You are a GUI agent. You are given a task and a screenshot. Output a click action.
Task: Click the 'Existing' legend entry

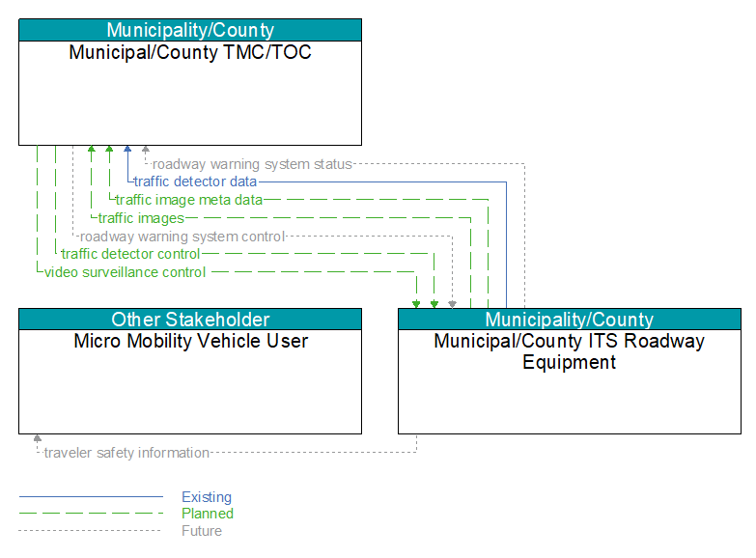[207, 497]
